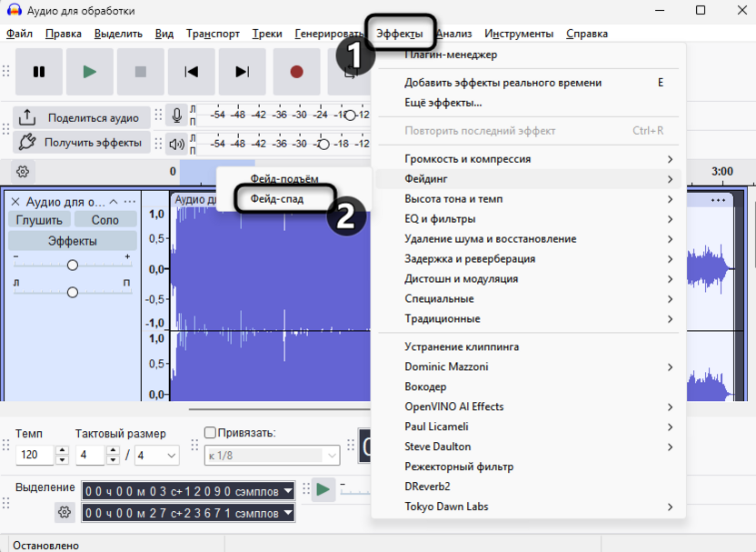Pause playback with the Pause button
Viewport: 756px width, 552px height.
point(39,72)
